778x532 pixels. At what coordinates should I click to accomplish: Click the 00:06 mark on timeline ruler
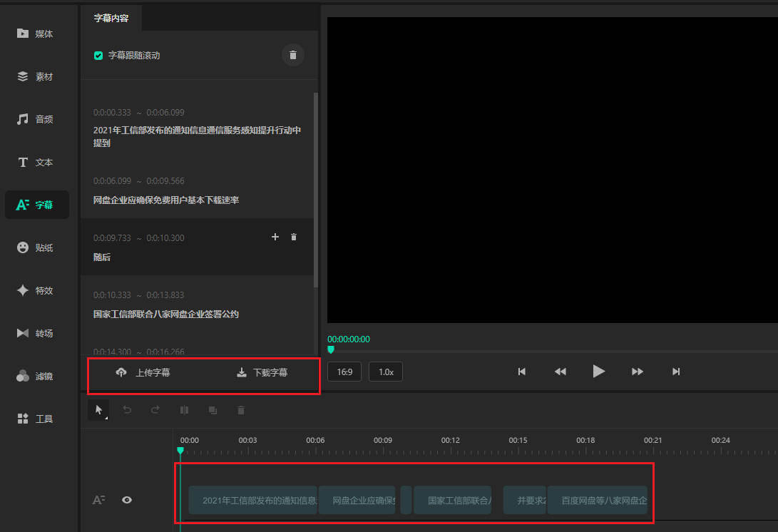click(x=315, y=440)
